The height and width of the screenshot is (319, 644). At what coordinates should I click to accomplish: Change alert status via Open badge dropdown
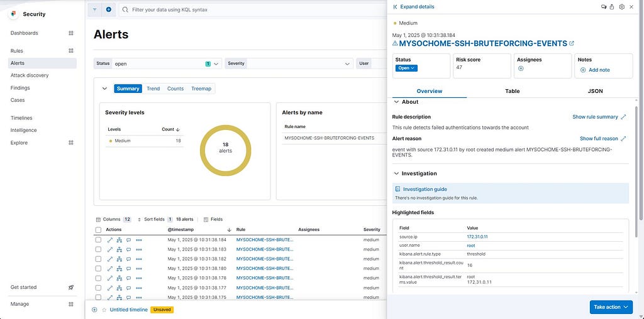click(x=406, y=68)
